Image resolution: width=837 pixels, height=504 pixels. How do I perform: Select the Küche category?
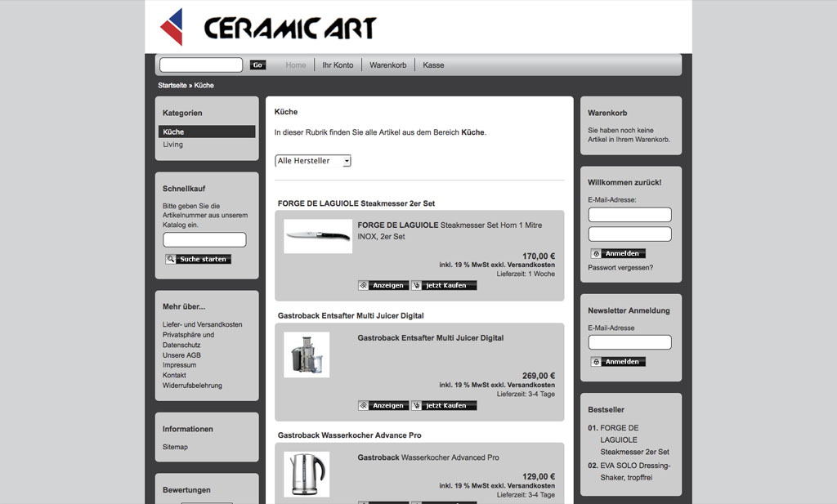[x=207, y=132]
